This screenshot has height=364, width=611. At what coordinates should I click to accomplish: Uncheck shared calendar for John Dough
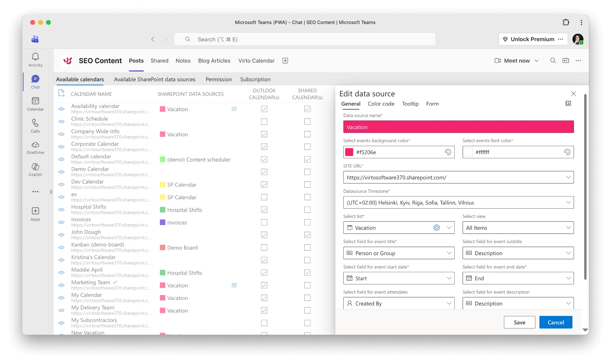click(x=307, y=235)
